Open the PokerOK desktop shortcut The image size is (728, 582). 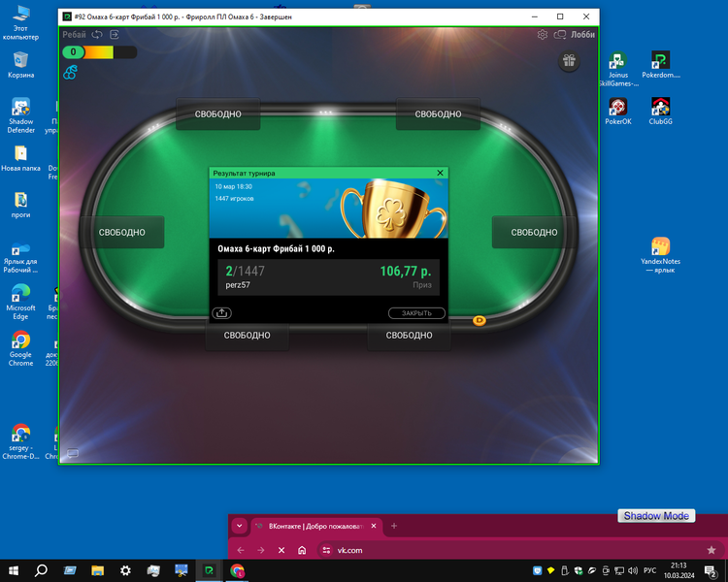617,111
